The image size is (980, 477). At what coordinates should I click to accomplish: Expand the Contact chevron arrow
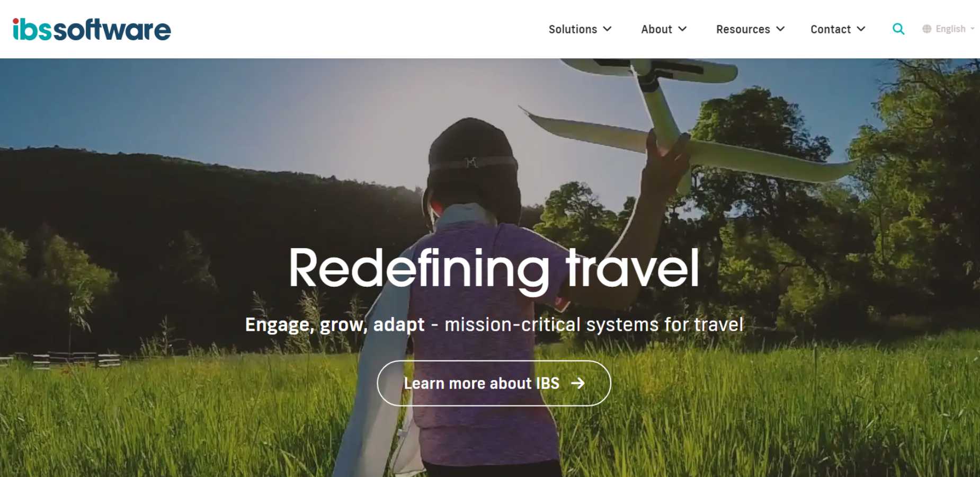[x=861, y=29]
